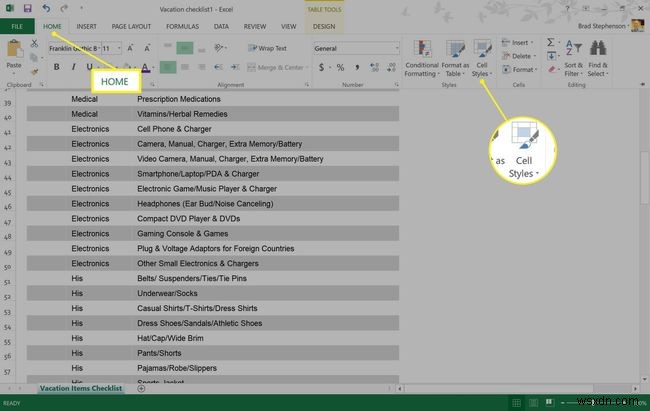The image size is (650, 411).
Task: Click the AutoSum sigma icon
Action: [551, 42]
